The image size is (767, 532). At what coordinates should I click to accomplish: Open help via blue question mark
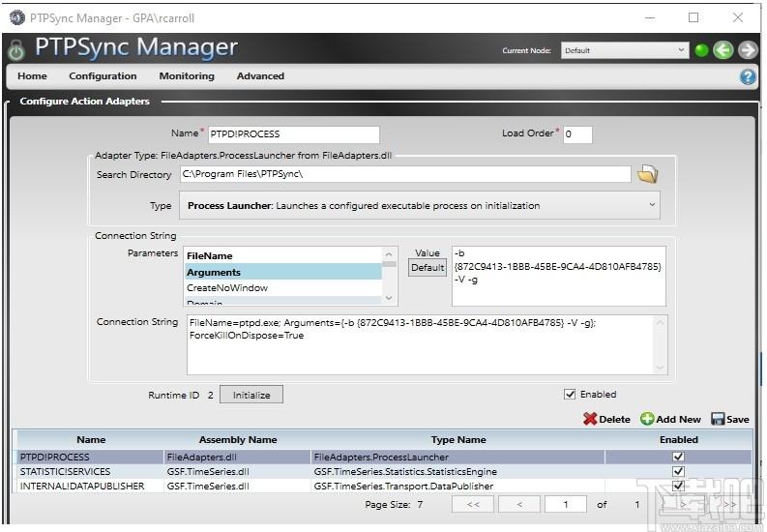coord(748,76)
